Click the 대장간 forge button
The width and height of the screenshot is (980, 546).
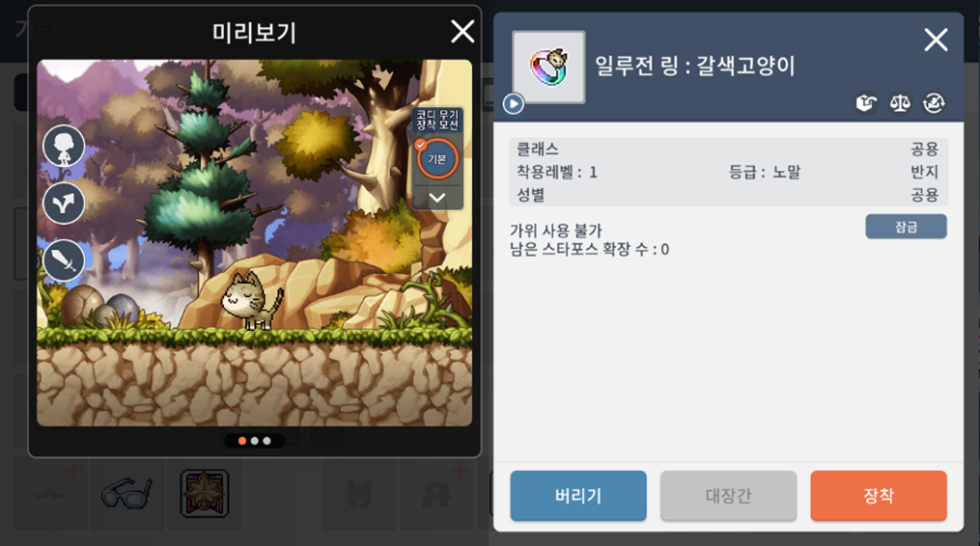pyautogui.click(x=728, y=496)
